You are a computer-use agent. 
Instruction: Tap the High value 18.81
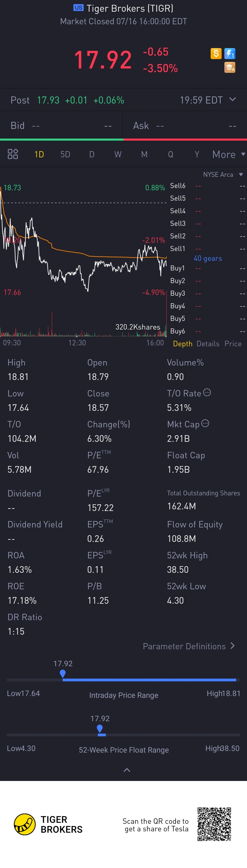click(18, 377)
